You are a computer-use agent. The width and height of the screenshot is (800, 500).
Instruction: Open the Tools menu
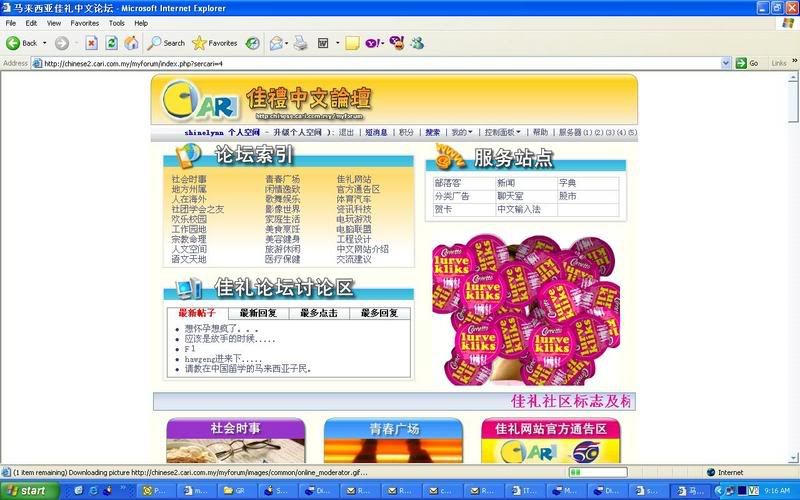pyautogui.click(x=117, y=22)
